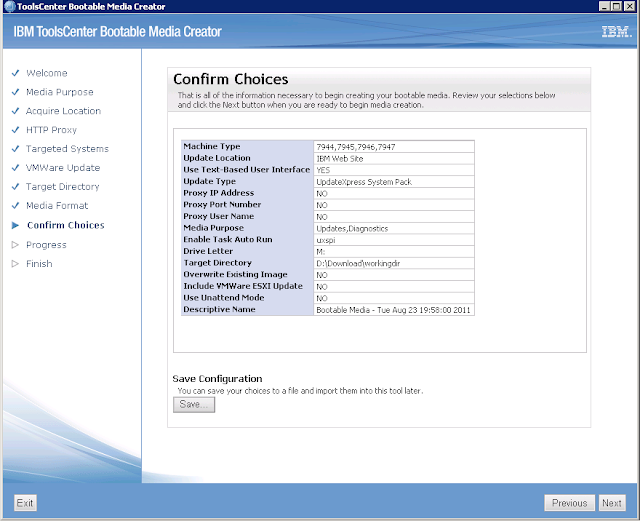Click the drive letter value 'M:'
The width and height of the screenshot is (640, 521).
(321, 252)
